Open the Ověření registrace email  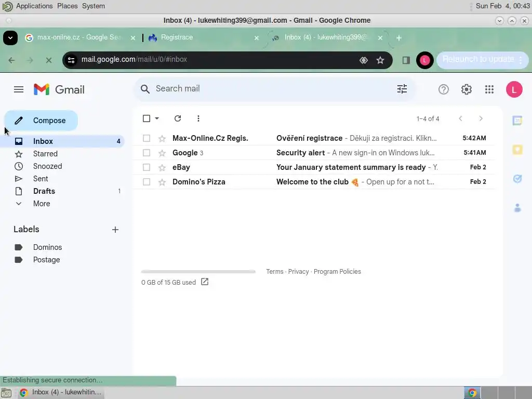[x=313, y=138]
